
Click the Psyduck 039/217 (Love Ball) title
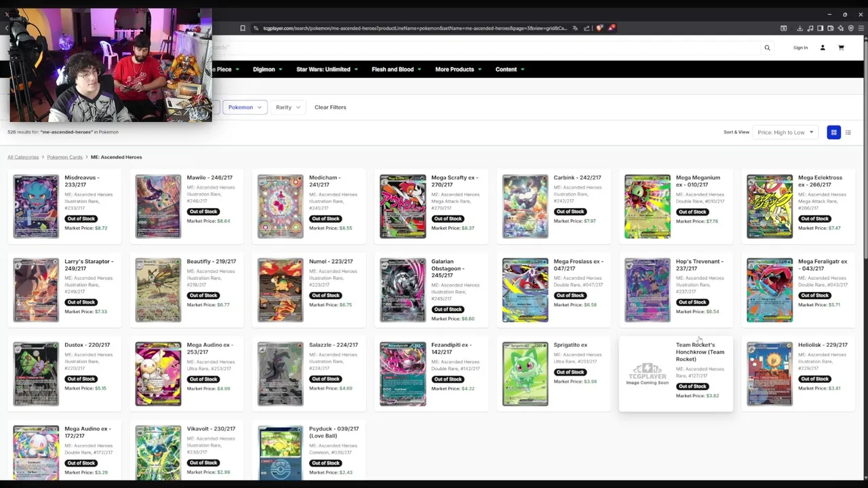click(x=334, y=432)
